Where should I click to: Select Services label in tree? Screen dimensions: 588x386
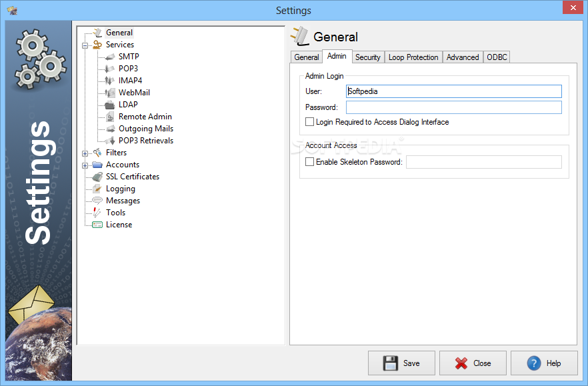point(120,45)
